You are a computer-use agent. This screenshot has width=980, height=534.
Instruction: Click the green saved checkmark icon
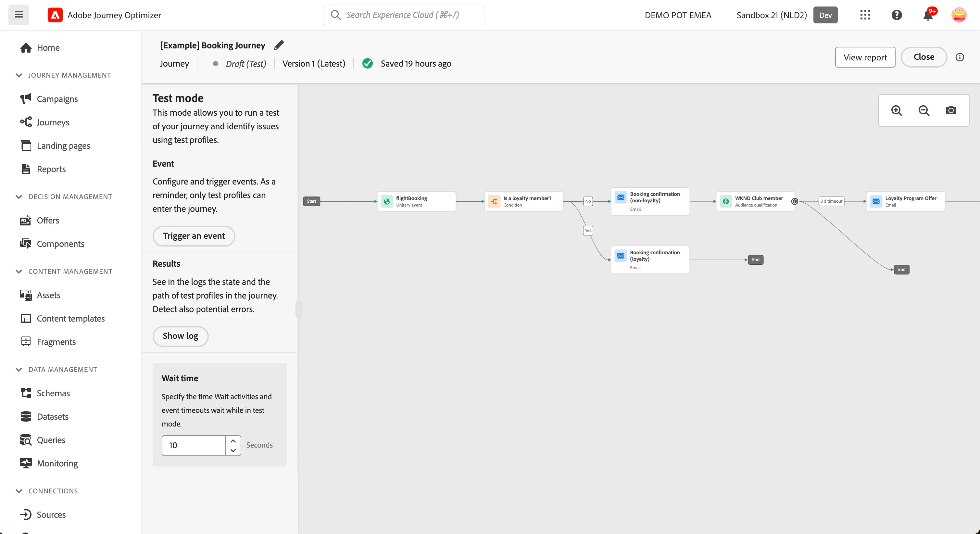pos(368,64)
